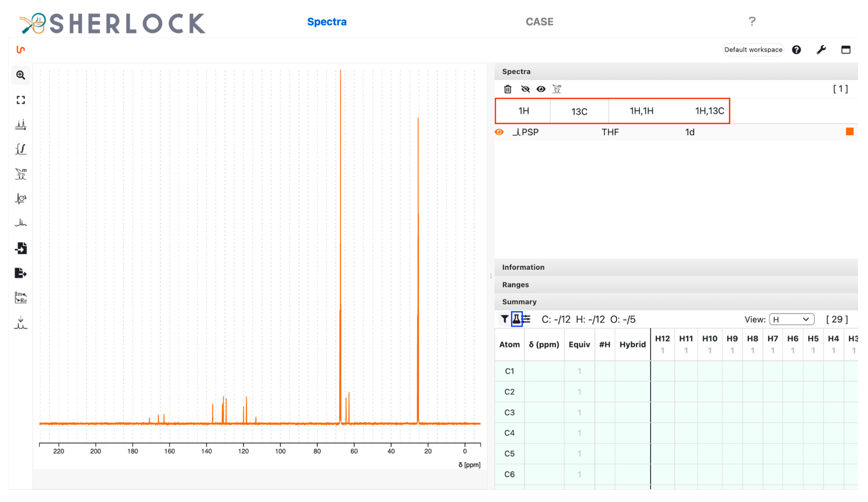868x502 pixels.
Task: Show all spectra with the eye icon
Action: coord(541,89)
